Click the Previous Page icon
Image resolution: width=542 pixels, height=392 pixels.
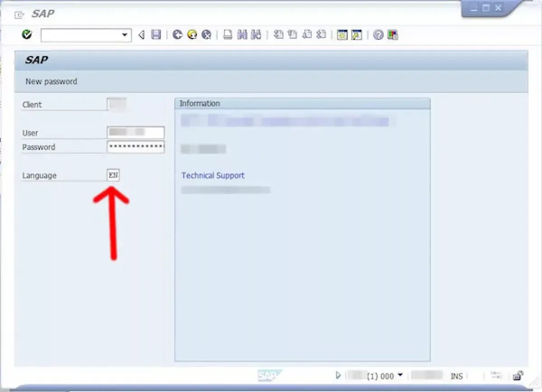pyautogui.click(x=293, y=35)
